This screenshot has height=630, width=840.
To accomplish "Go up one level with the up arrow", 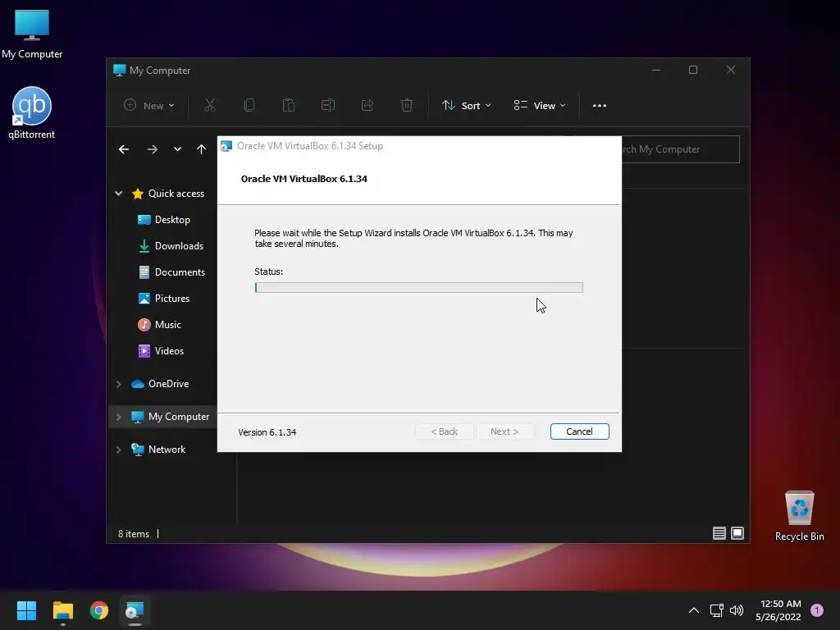I will [x=202, y=149].
